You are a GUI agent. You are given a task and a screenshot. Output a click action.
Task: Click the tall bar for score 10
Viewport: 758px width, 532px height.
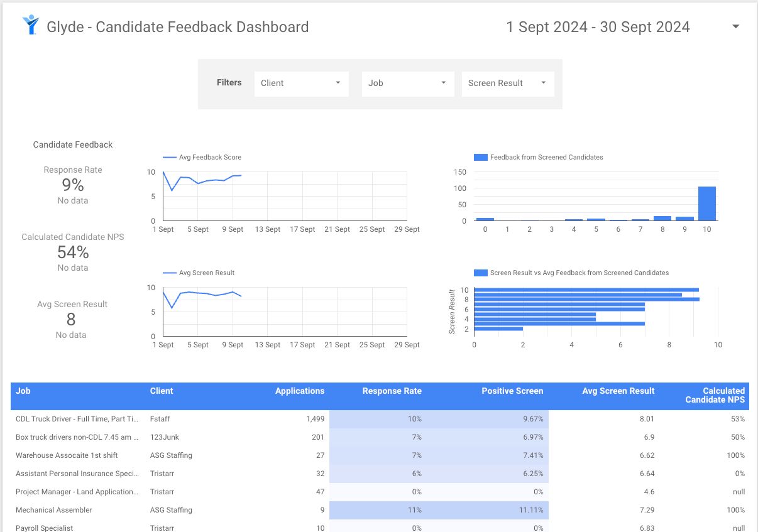[706, 204]
